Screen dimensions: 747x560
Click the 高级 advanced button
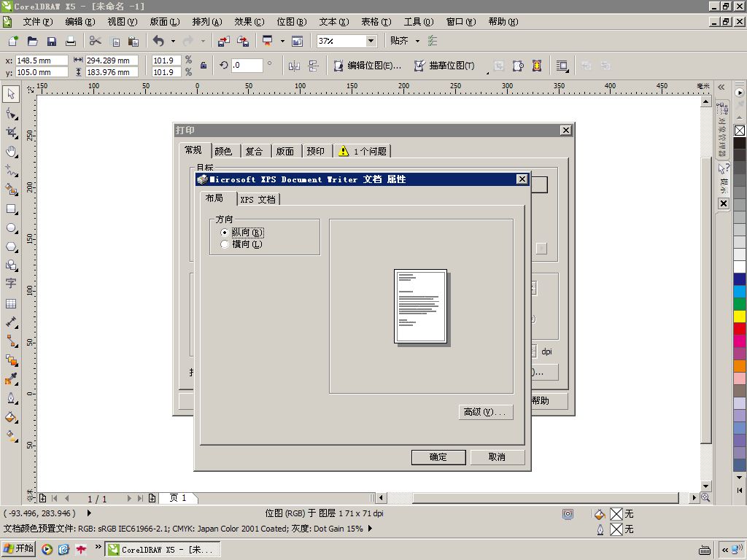[485, 412]
